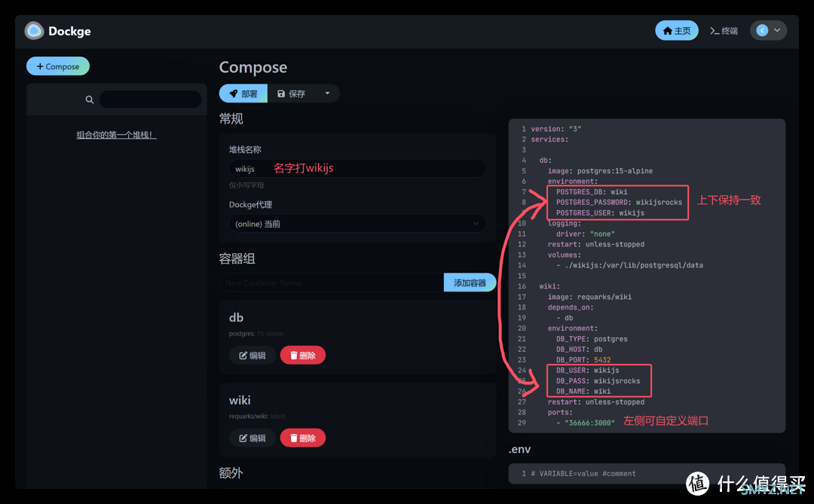Open the Dockge代理 agent selector
Image resolution: width=814 pixels, height=504 pixels.
coord(357,224)
